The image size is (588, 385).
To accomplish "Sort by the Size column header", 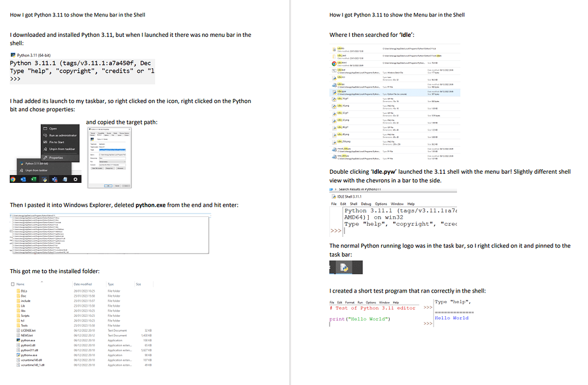I will pos(139,284).
